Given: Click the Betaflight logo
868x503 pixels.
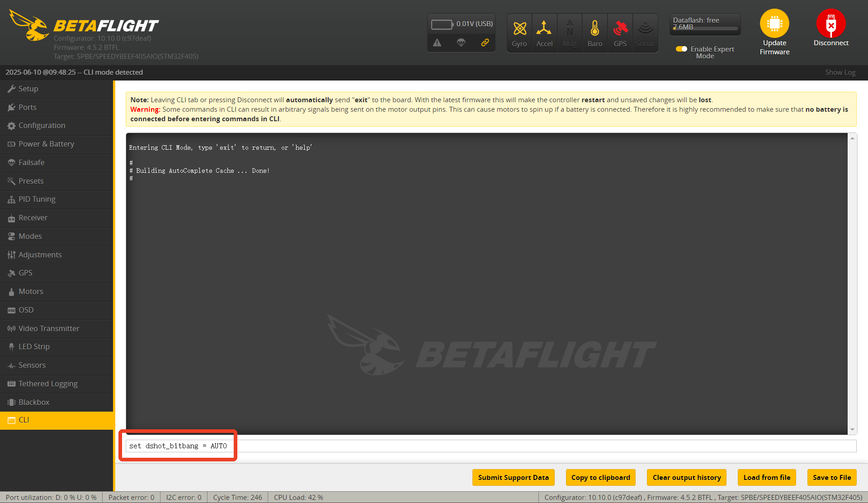Looking at the screenshot, I should click(x=84, y=26).
